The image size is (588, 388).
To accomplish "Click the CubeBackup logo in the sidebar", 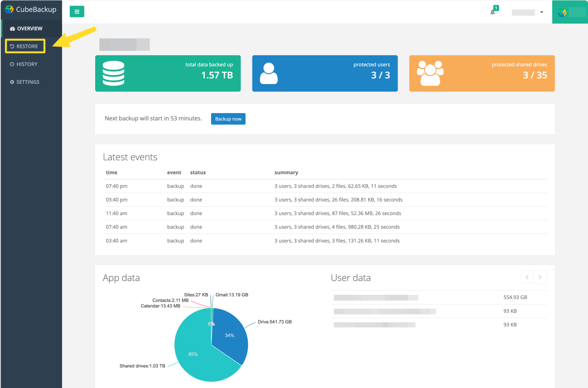I will click(30, 9).
